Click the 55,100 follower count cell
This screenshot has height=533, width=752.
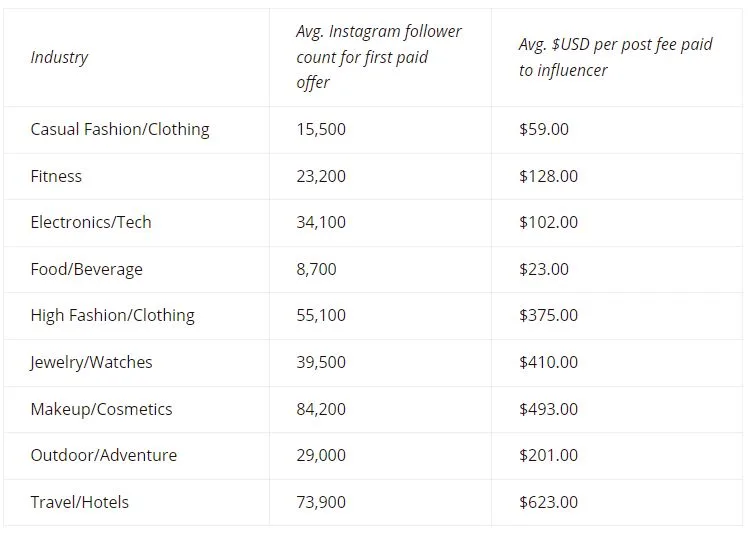(x=321, y=316)
